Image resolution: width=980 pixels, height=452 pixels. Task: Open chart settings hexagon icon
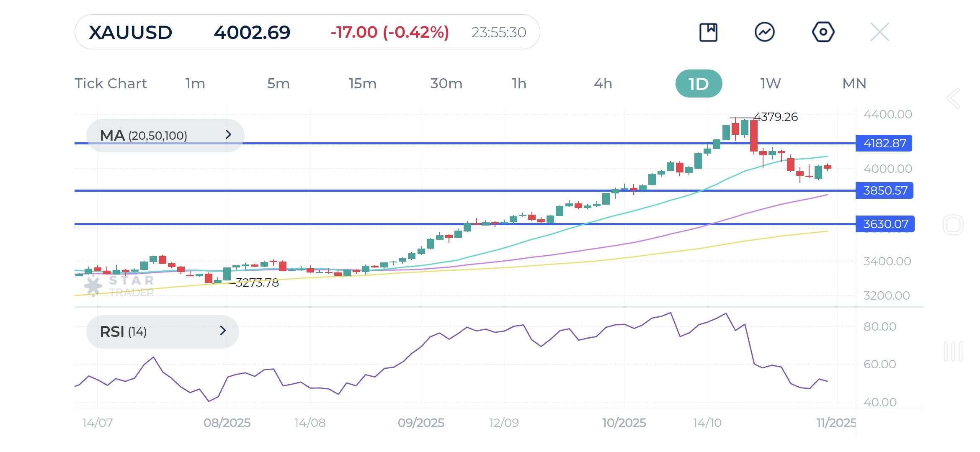pos(823,32)
